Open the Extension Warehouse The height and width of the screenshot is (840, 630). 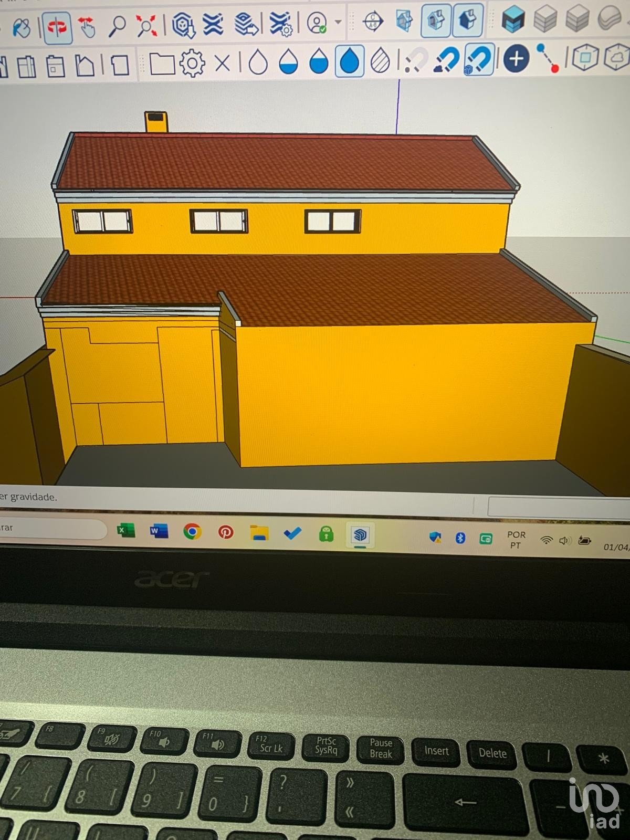click(x=213, y=24)
